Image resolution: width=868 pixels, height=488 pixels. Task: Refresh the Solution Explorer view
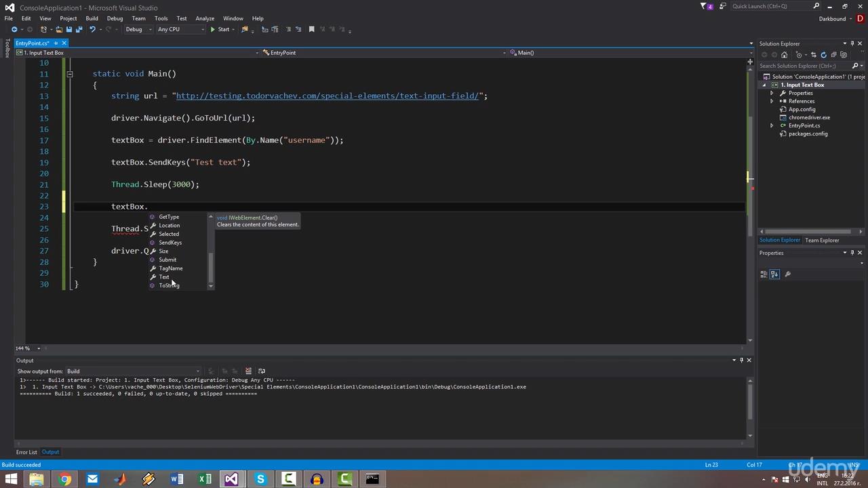(x=824, y=55)
